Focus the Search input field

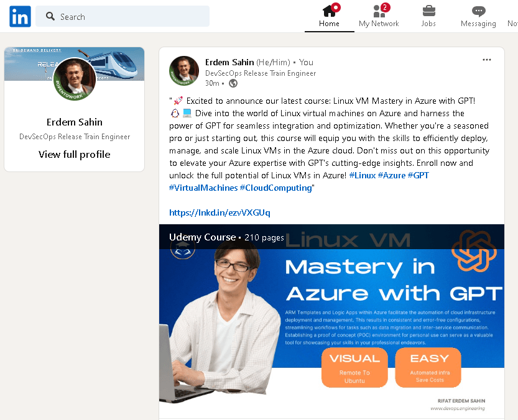pos(123,16)
